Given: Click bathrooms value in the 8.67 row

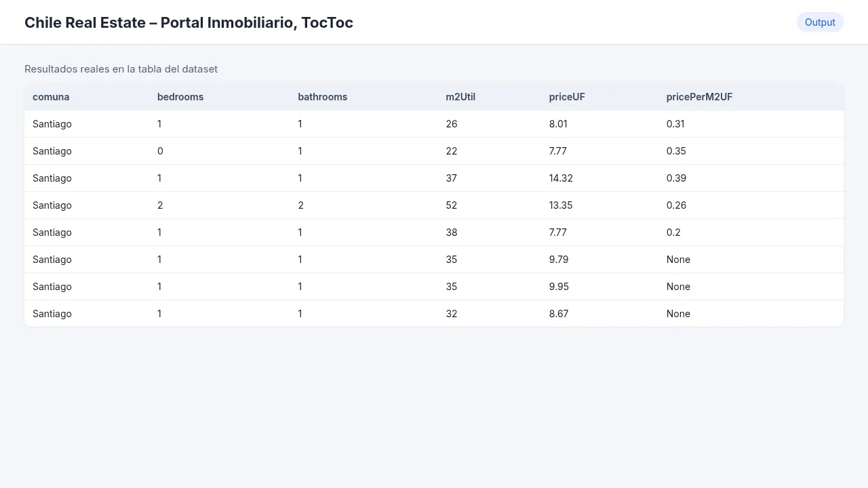Looking at the screenshot, I should 300,314.
